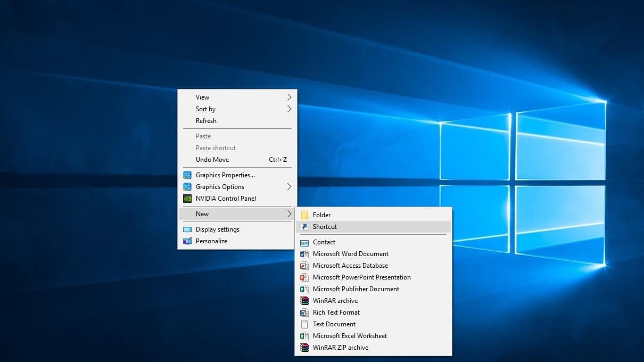The image size is (644, 362).
Task: Open the Graphics Options submenu chevron
Action: (289, 187)
